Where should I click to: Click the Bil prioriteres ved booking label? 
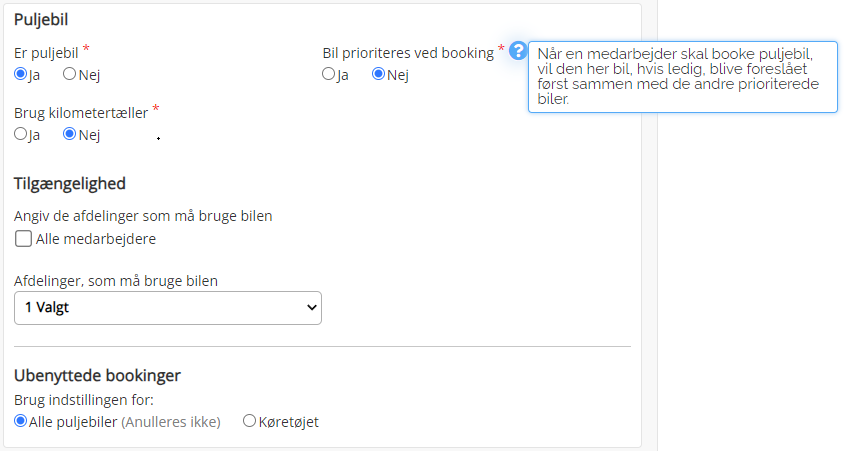[408, 53]
